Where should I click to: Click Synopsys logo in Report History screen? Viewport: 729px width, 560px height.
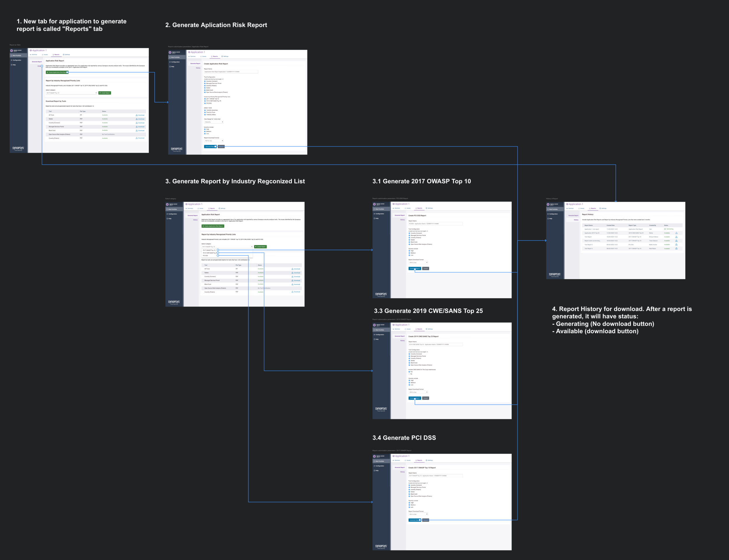(555, 274)
